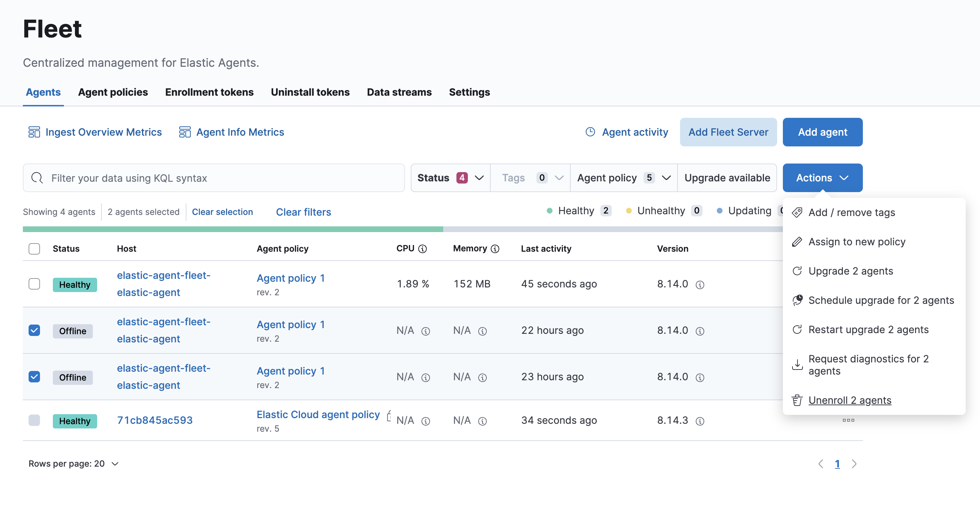Open the three-dot row actions for 71cb845ac593
Screen dimensions: 980x507
pyautogui.click(x=848, y=420)
